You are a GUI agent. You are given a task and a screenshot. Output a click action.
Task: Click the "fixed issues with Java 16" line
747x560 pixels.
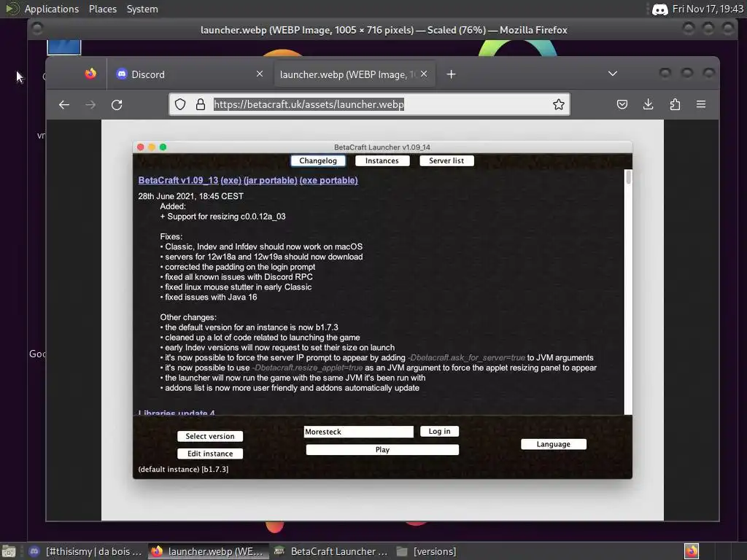pos(211,297)
